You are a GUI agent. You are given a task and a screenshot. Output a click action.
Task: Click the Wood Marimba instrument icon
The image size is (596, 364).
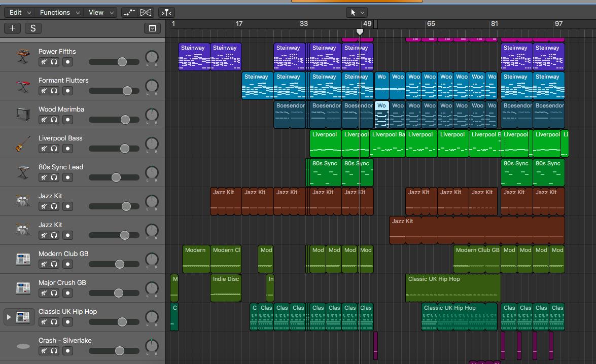(x=23, y=114)
